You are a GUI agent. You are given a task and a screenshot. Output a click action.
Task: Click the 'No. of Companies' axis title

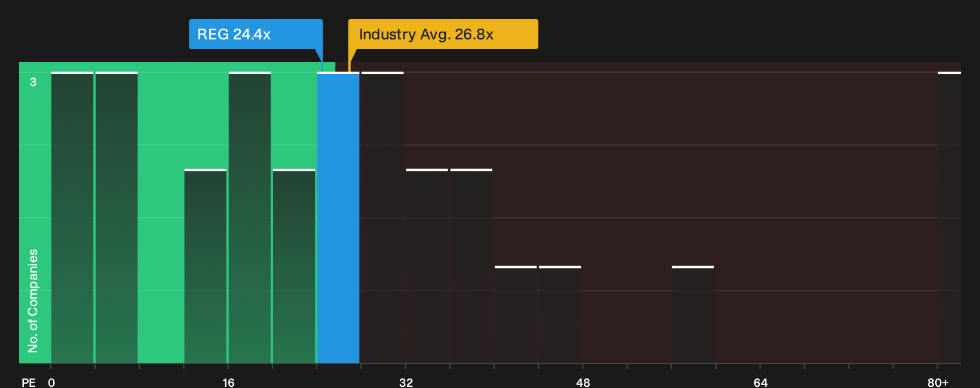[33, 301]
